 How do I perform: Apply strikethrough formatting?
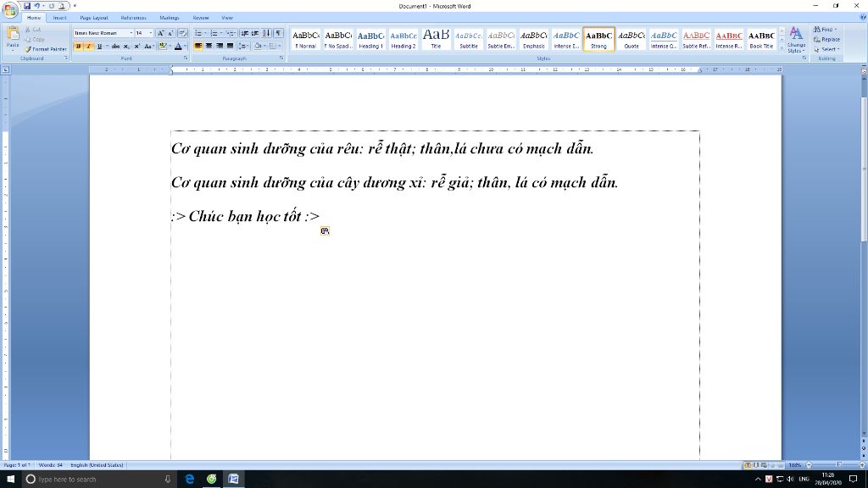[115, 46]
